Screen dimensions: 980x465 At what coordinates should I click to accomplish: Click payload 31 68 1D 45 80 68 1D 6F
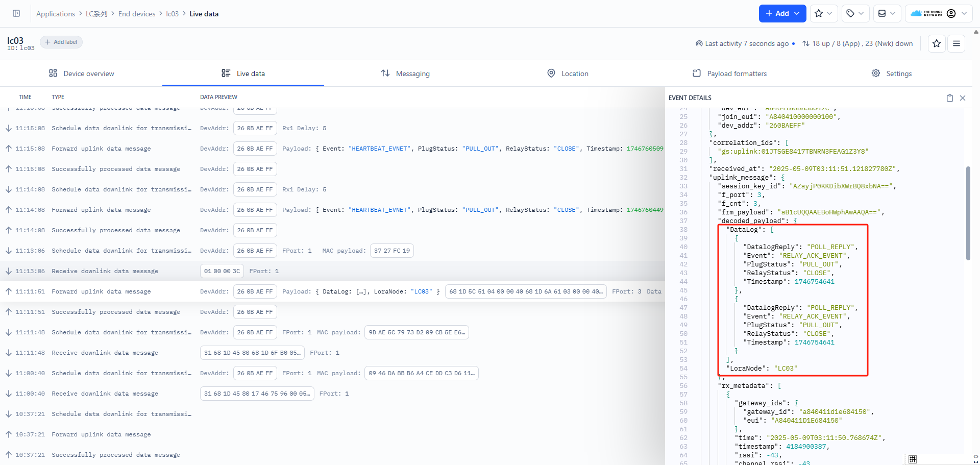click(x=252, y=353)
